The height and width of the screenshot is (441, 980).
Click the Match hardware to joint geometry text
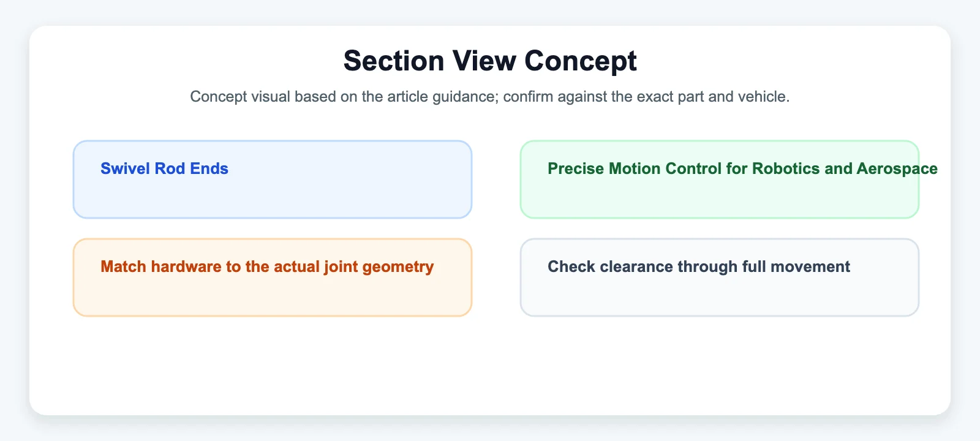pyautogui.click(x=267, y=267)
